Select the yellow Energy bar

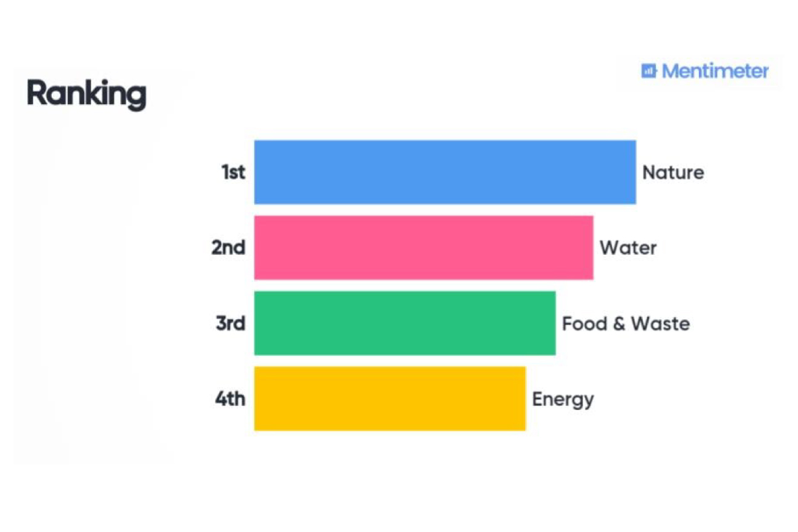pyautogui.click(x=390, y=399)
